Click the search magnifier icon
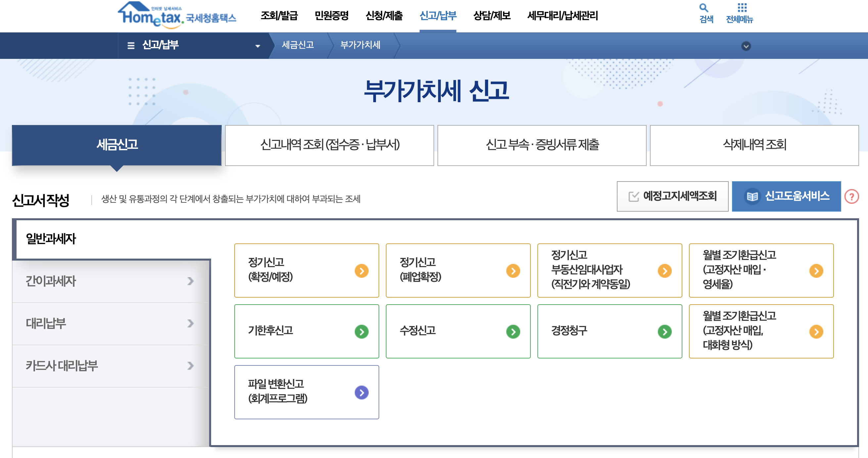This screenshot has width=868, height=458. click(x=703, y=8)
